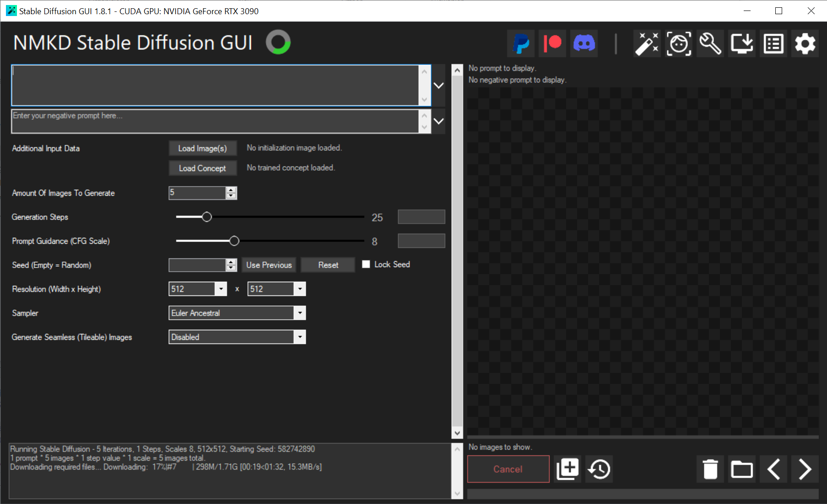
Task: Click the 'No images to show.' label
Action: click(500, 447)
